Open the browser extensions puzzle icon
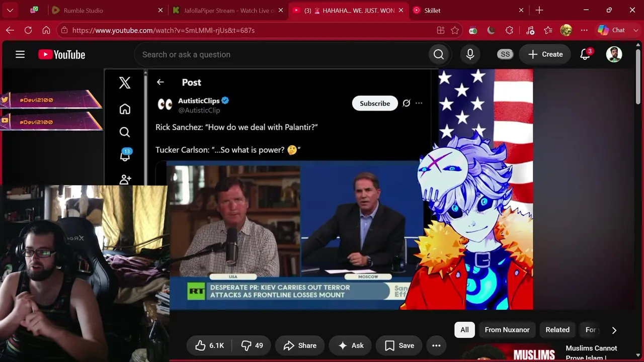The height and width of the screenshot is (362, 644). tap(509, 30)
